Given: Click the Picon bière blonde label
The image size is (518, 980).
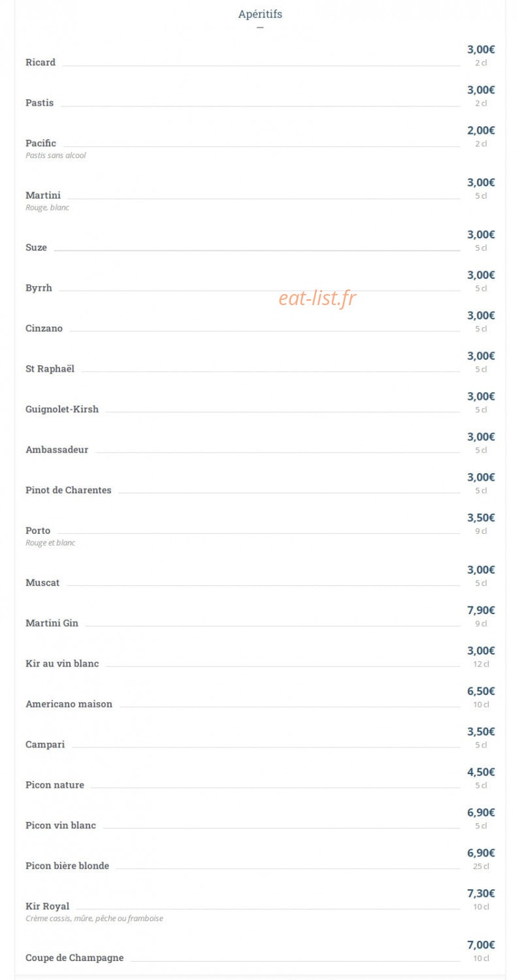Looking at the screenshot, I should pyautogui.click(x=67, y=866).
